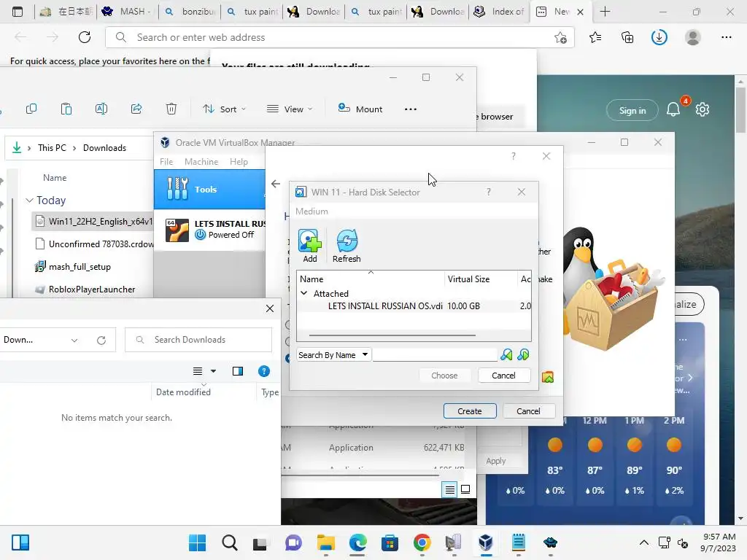Image resolution: width=747 pixels, height=560 pixels.
Task: Click notification bell on new tab page
Action: 673,110
